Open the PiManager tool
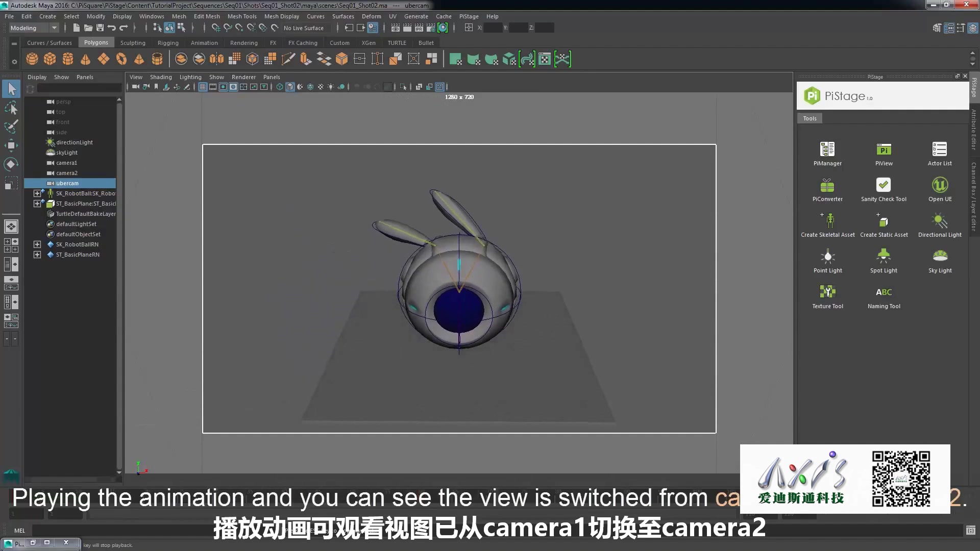The height and width of the screenshot is (551, 980). [x=827, y=149]
